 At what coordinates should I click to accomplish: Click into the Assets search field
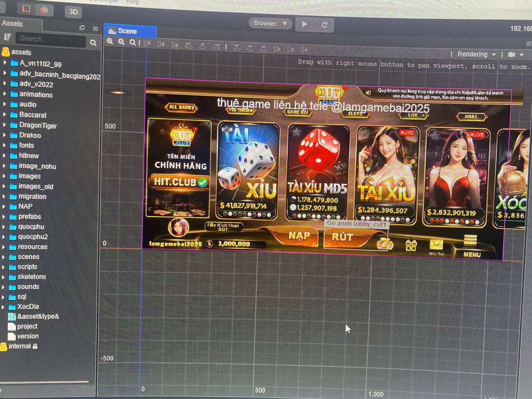51,39
